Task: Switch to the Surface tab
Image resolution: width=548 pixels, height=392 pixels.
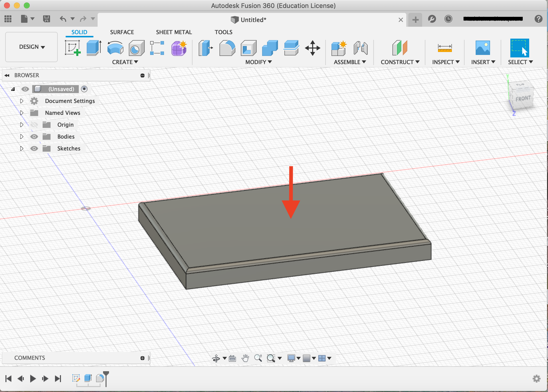Action: tap(122, 32)
